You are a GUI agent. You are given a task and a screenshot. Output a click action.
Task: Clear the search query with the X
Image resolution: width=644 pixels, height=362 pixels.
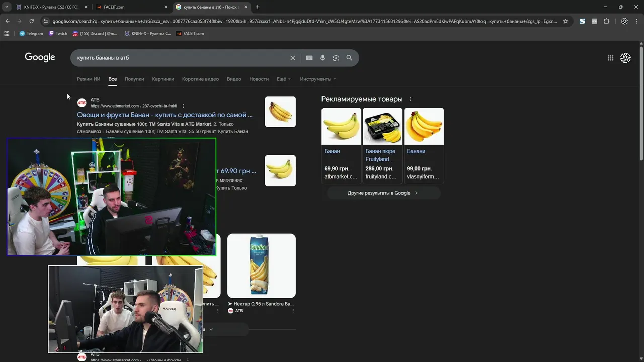click(293, 58)
